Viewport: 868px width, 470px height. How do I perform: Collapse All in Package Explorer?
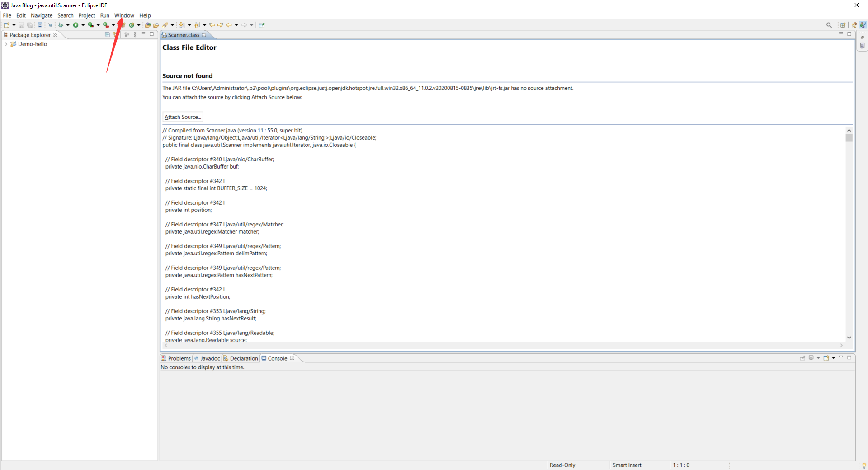tap(107, 34)
